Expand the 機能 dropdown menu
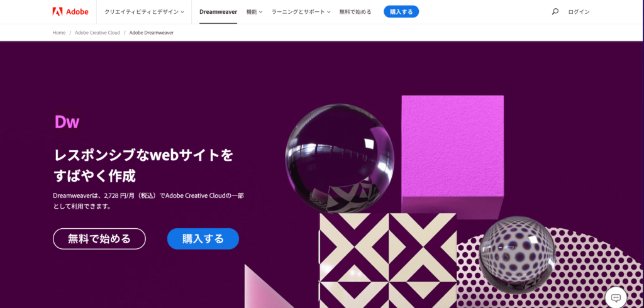The width and height of the screenshot is (644, 308). (254, 12)
